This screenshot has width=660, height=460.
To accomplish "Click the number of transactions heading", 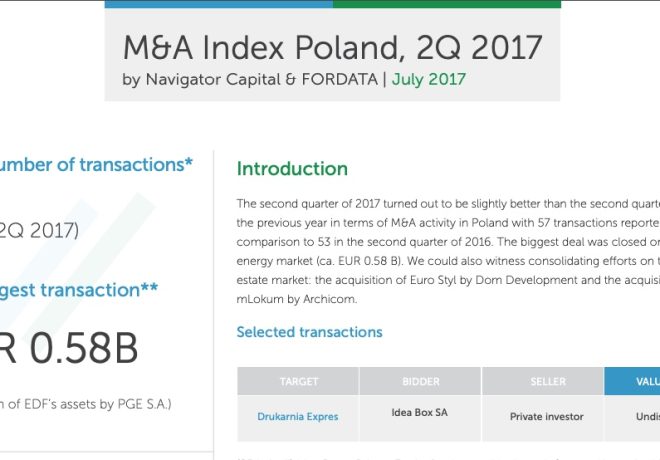I will pos(96,165).
